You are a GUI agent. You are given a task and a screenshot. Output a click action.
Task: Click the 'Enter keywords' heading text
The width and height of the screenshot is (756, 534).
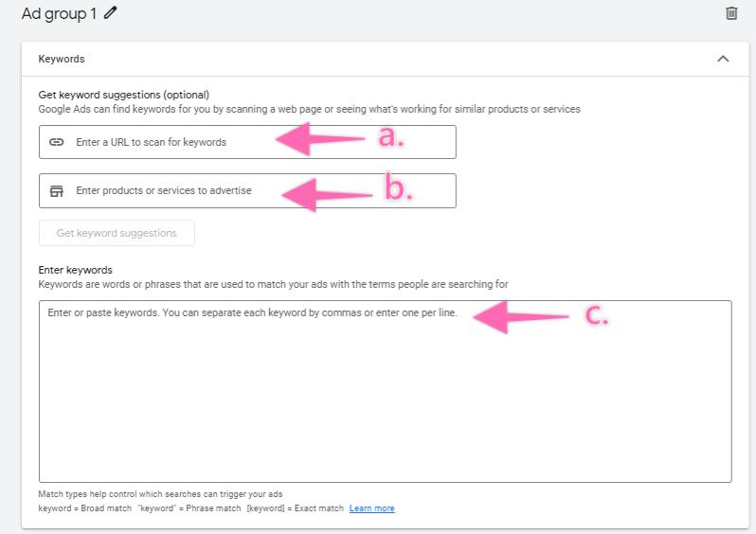(75, 270)
